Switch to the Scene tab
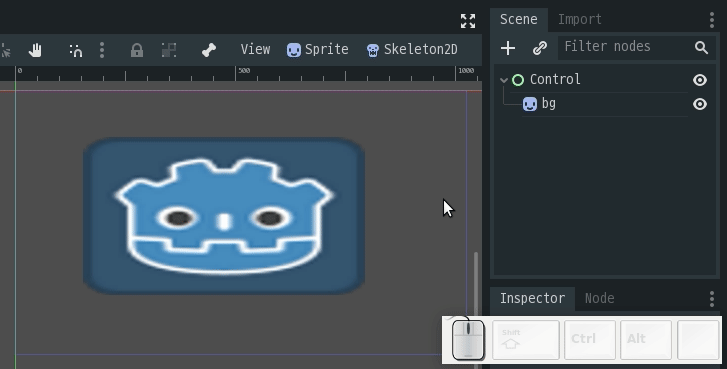The width and height of the screenshot is (727, 369). 518,19
